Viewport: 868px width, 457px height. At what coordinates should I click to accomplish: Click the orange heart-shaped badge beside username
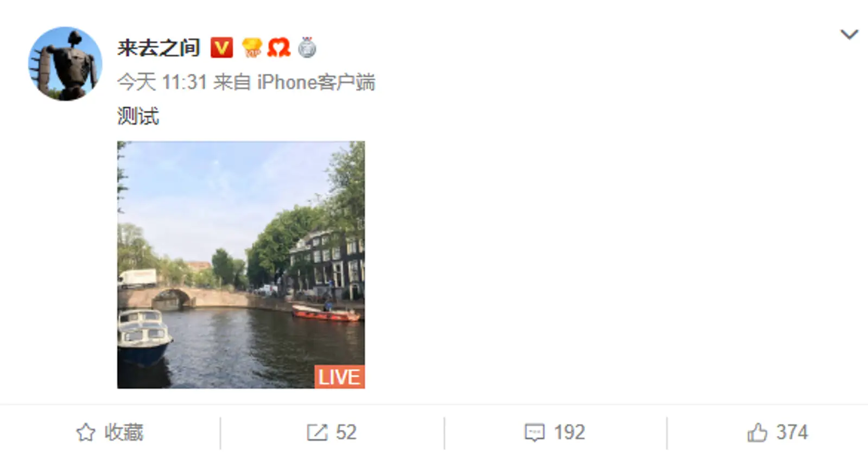pos(279,48)
